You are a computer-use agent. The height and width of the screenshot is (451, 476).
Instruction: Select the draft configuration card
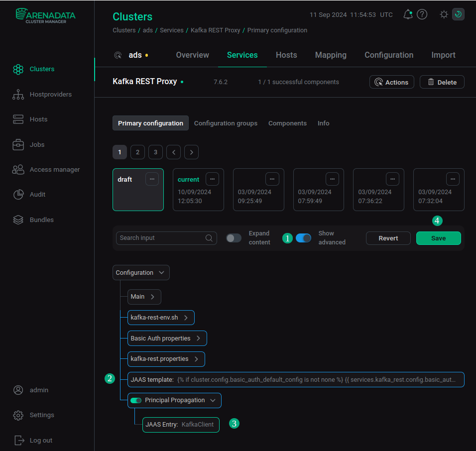[x=138, y=190]
